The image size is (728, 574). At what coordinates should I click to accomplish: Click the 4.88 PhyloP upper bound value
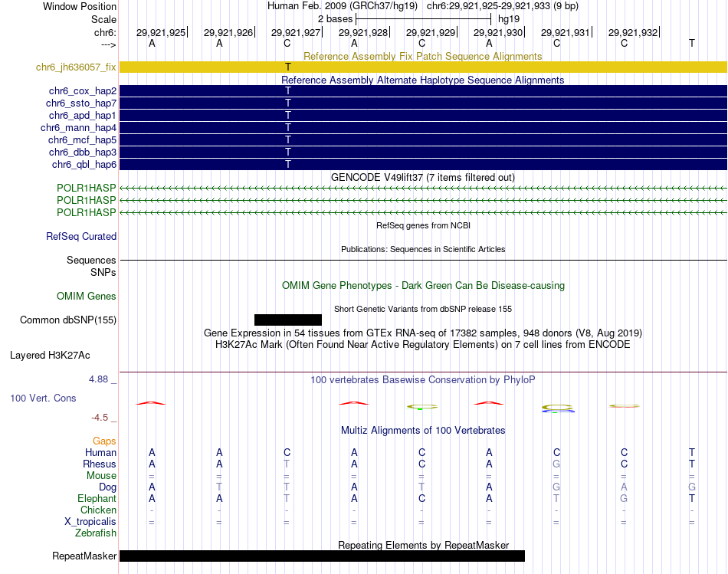[x=98, y=379]
